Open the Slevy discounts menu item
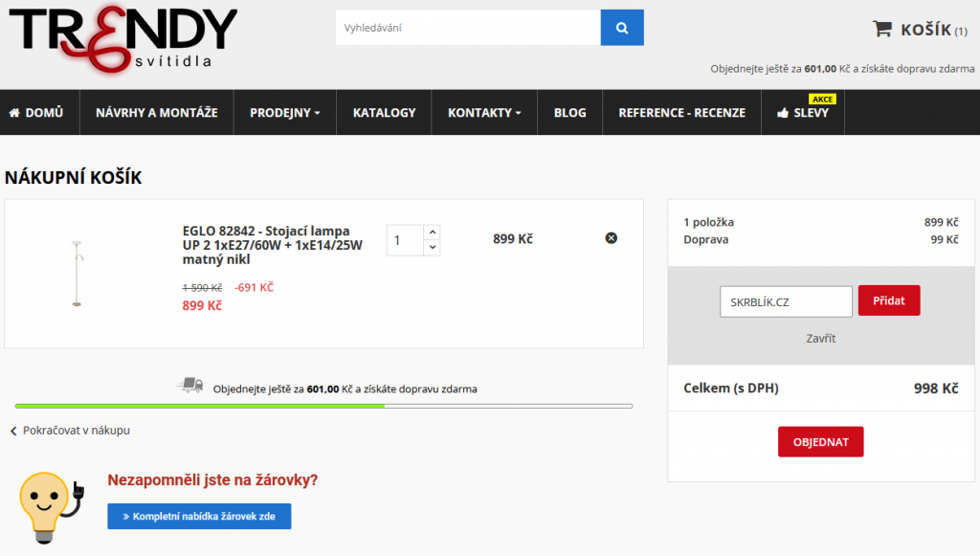 (803, 113)
